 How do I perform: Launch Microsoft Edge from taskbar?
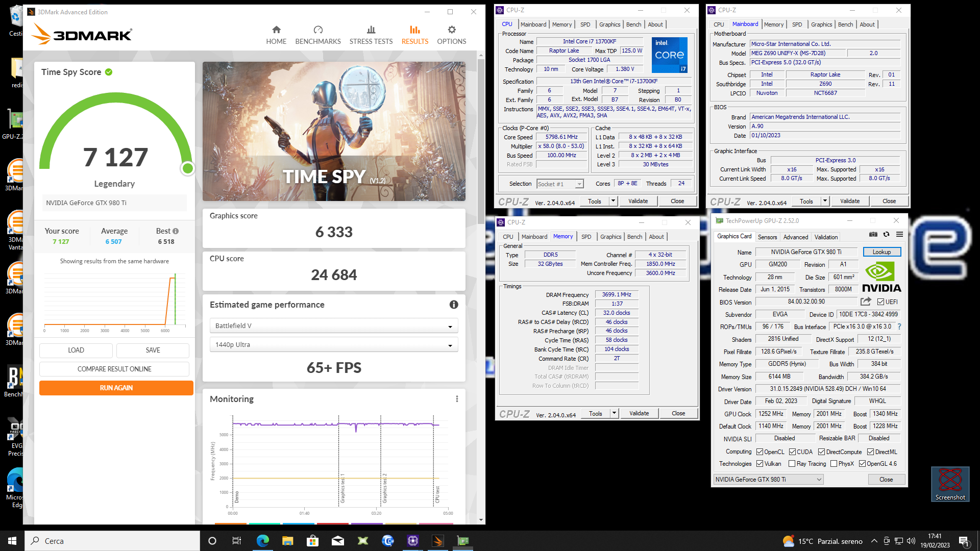click(x=262, y=541)
